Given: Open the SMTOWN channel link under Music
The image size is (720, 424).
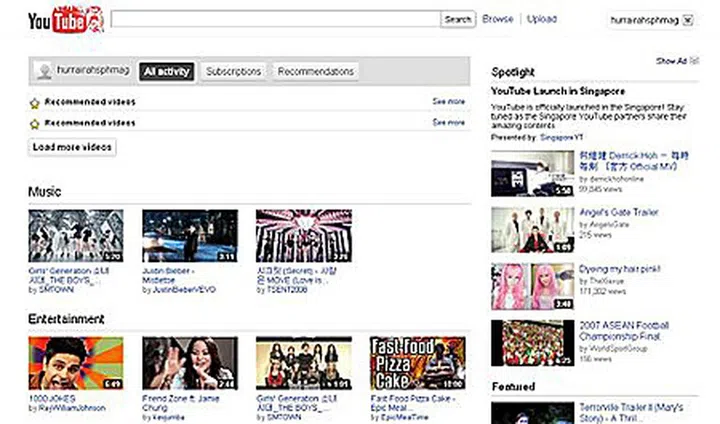Looking at the screenshot, I should (56, 290).
